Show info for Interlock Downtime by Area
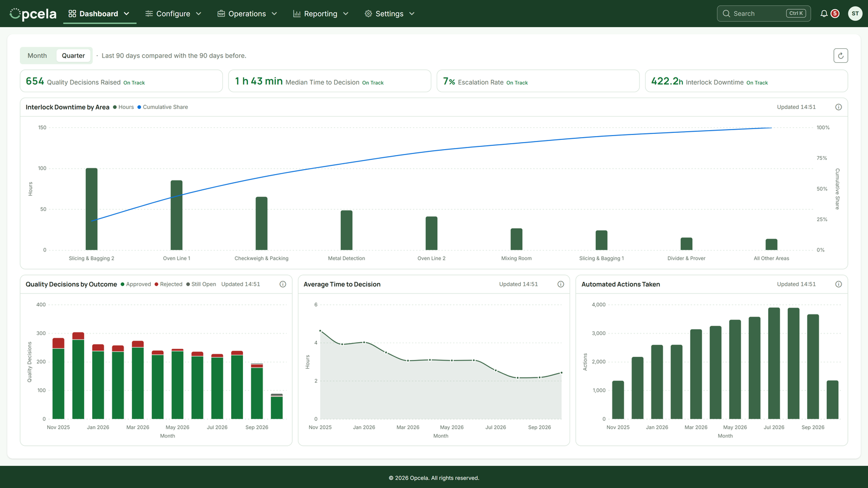Image resolution: width=868 pixels, height=488 pixels. coord(838,107)
